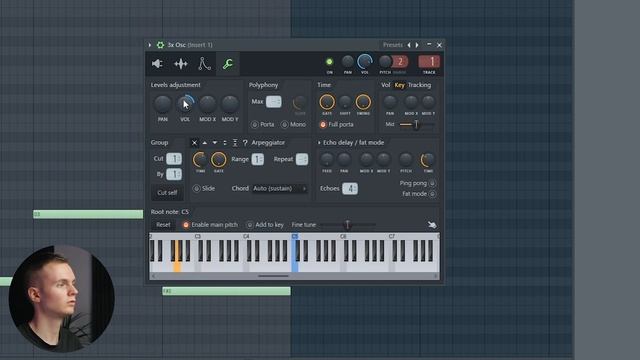Enable the Ping pong option
This screenshot has width=640, height=360.
(432, 183)
